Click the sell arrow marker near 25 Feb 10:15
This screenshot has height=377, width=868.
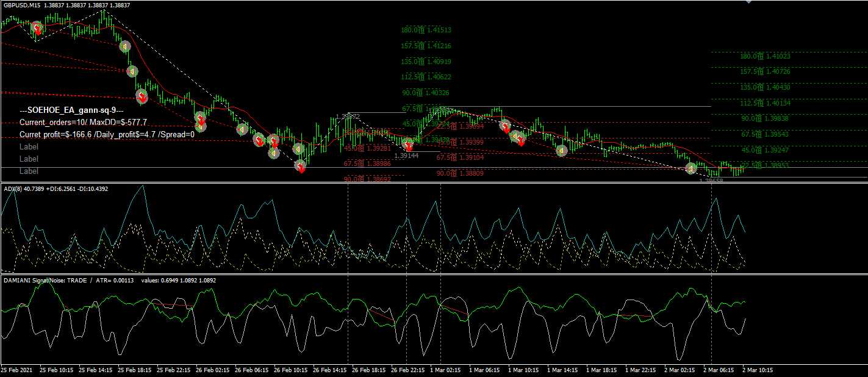coord(38,28)
